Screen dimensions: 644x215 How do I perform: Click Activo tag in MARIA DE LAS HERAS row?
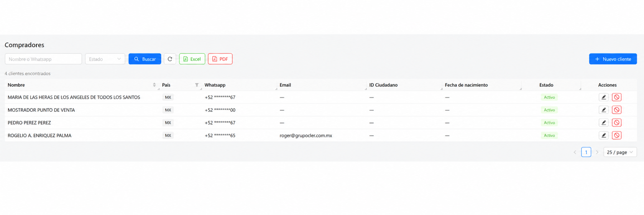[x=549, y=97]
